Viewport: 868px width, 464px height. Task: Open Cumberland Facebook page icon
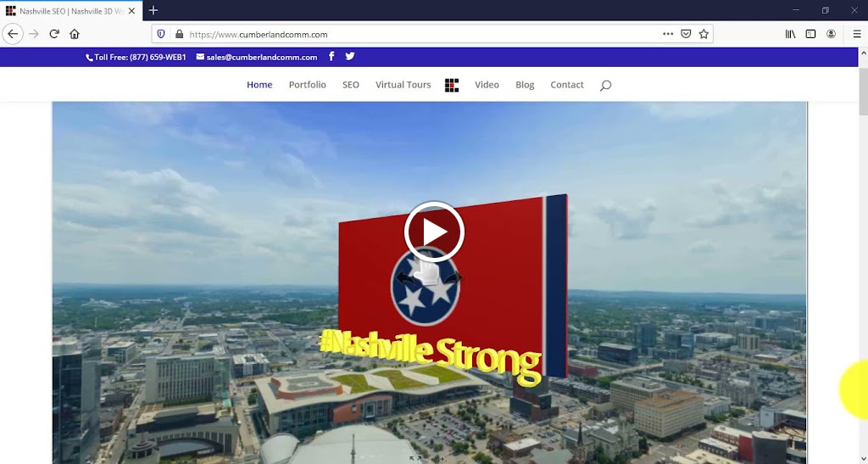[x=331, y=56]
